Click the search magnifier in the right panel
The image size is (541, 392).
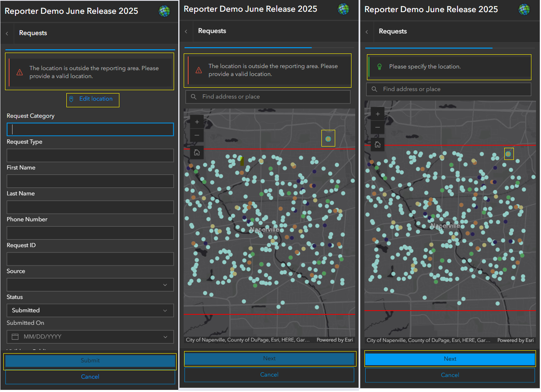tap(374, 89)
